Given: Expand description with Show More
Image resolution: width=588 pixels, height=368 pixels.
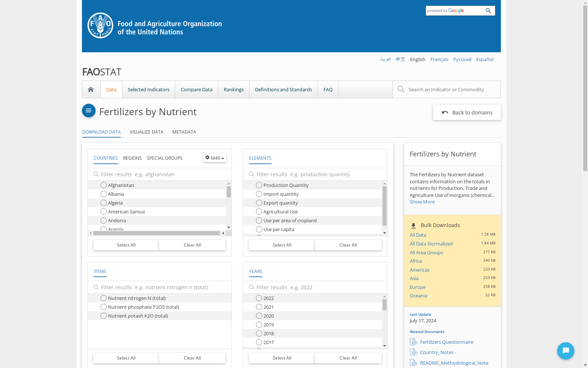Looking at the screenshot, I should 422,202.
